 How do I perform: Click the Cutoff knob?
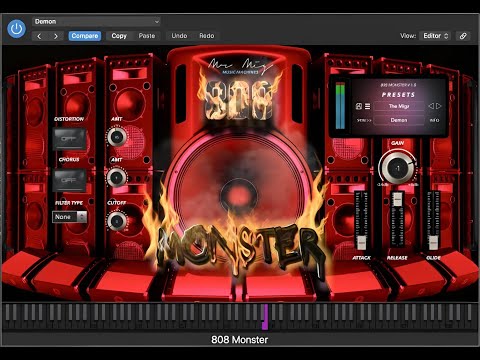click(x=117, y=221)
